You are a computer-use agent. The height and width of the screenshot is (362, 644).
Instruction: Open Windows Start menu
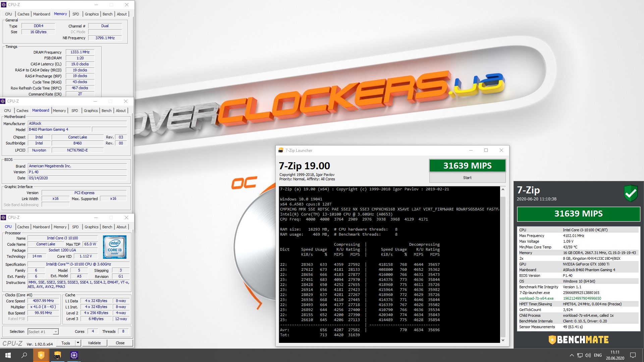coord(8,355)
